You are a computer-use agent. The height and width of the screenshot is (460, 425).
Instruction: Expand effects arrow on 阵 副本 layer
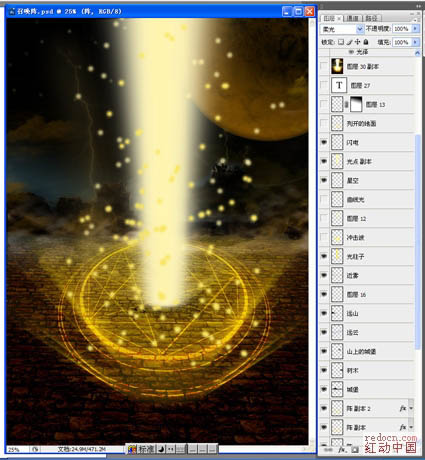coord(411,427)
